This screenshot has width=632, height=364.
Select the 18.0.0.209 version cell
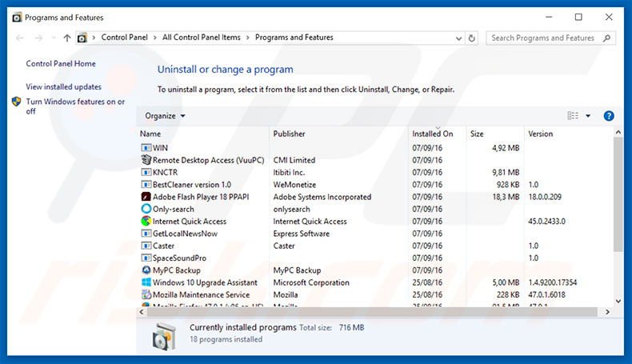545,197
